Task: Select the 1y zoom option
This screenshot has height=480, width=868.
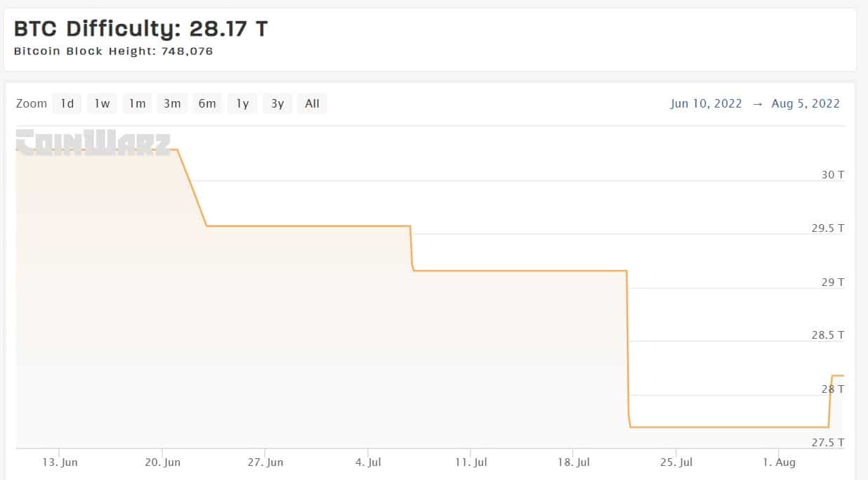Action: click(242, 103)
